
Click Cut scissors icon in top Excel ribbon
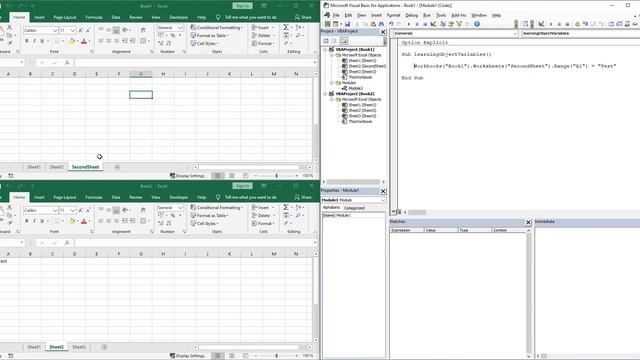click(9, 27)
